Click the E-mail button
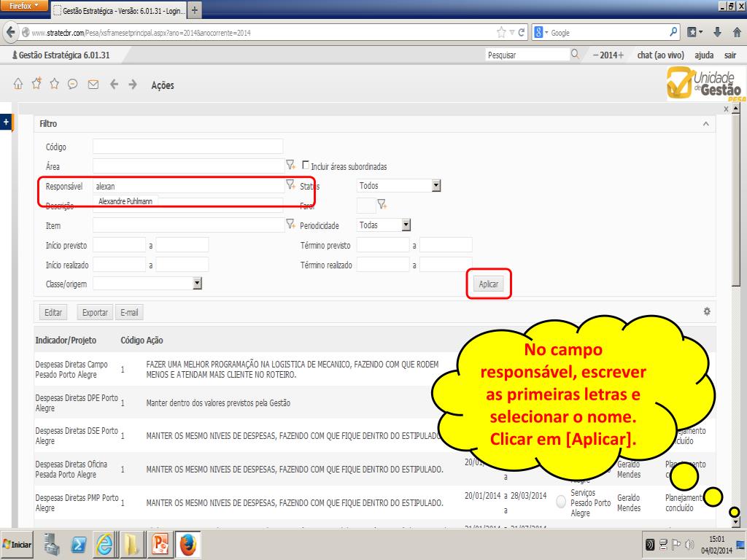The height and width of the screenshot is (560, 747). [x=129, y=312]
